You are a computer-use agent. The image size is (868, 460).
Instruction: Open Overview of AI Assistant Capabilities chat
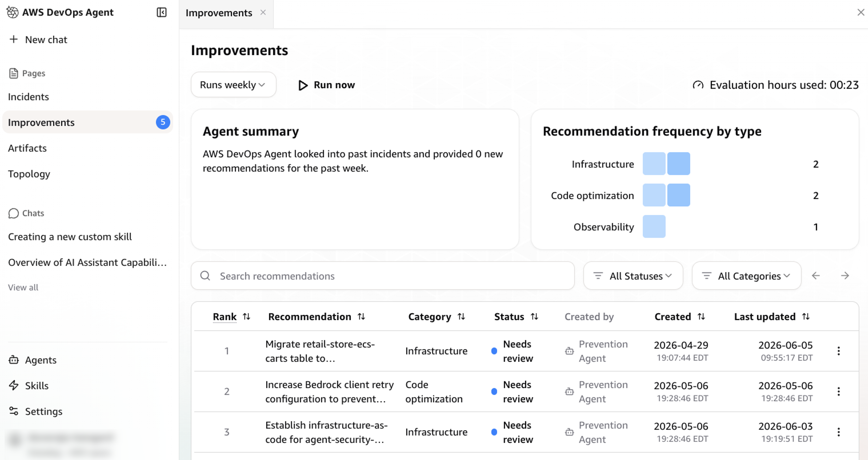coord(87,262)
